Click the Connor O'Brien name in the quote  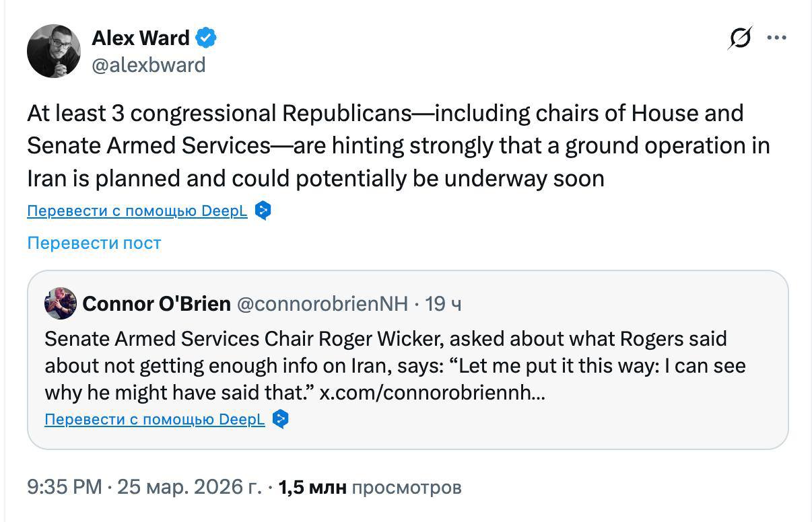click(157, 304)
